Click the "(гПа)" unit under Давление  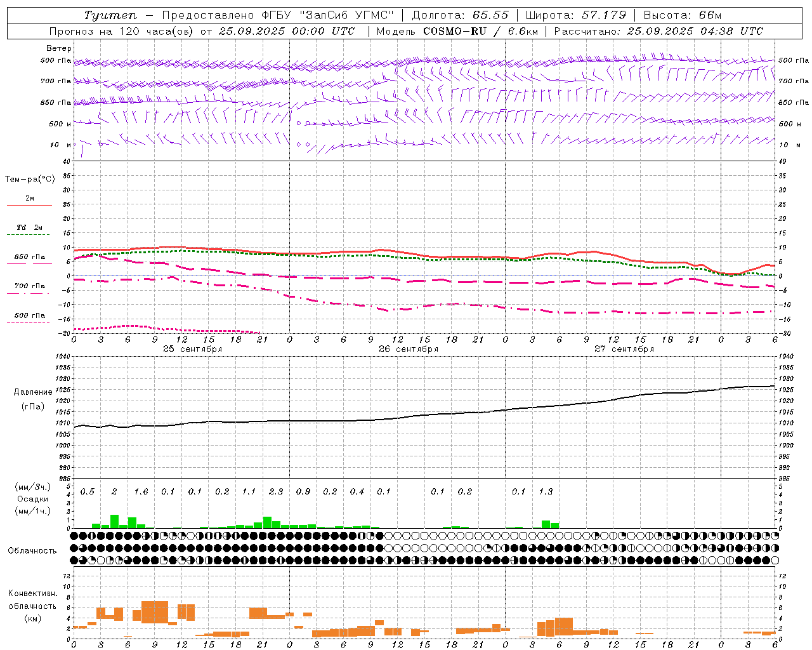tap(33, 407)
